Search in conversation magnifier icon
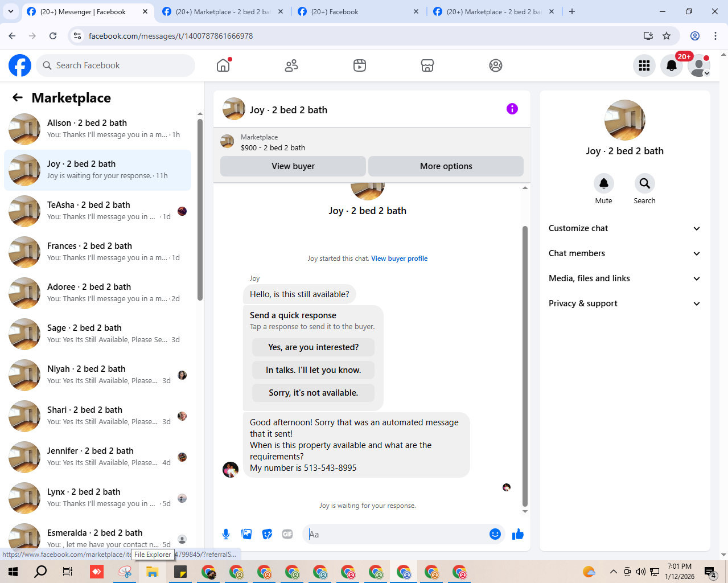The width and height of the screenshot is (728, 583). pos(644,183)
